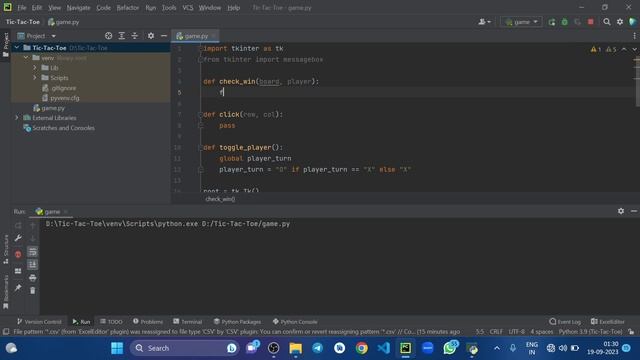Image resolution: width=640 pixels, height=360 pixels.
Task: Open the Navigate menu
Action: (x=78, y=8)
